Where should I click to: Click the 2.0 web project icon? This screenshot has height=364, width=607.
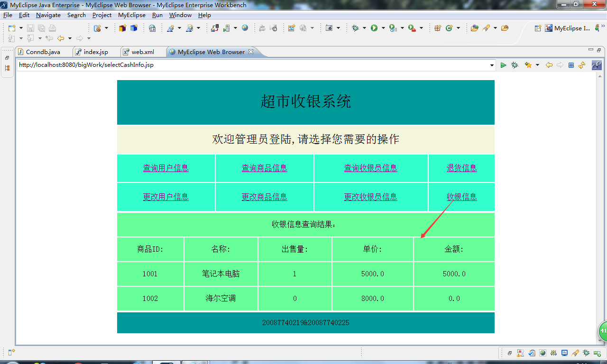(x=152, y=28)
